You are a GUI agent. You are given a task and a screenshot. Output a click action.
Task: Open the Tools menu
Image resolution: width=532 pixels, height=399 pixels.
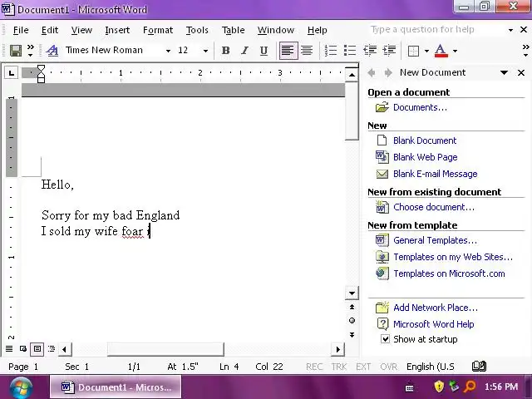pyautogui.click(x=197, y=30)
